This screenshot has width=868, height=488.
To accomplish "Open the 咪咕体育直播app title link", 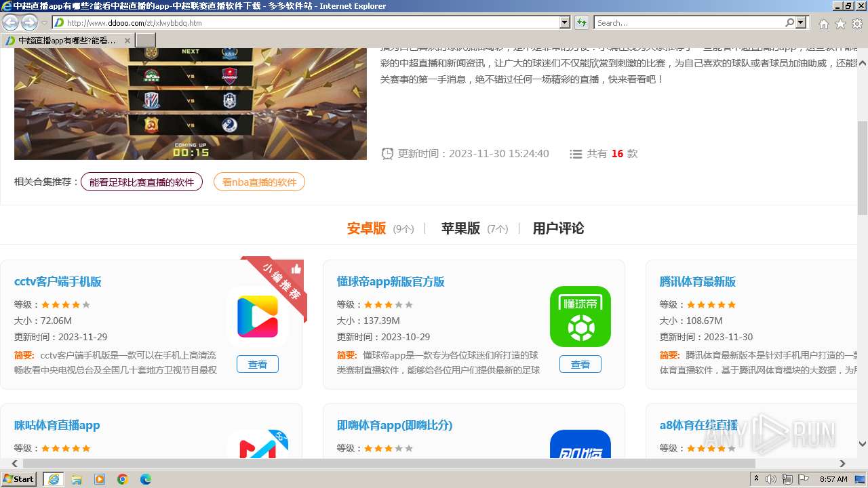I will pyautogui.click(x=57, y=426).
